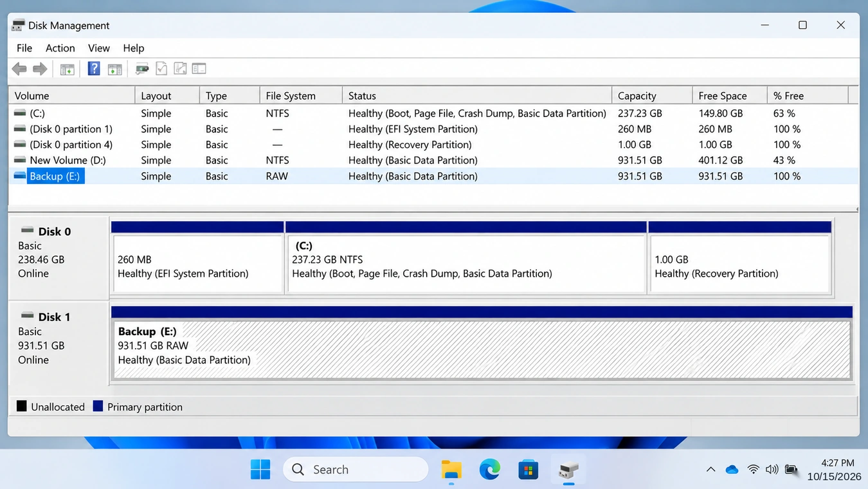Open File Explorer from the taskbar
868x489 pixels.
click(x=451, y=470)
